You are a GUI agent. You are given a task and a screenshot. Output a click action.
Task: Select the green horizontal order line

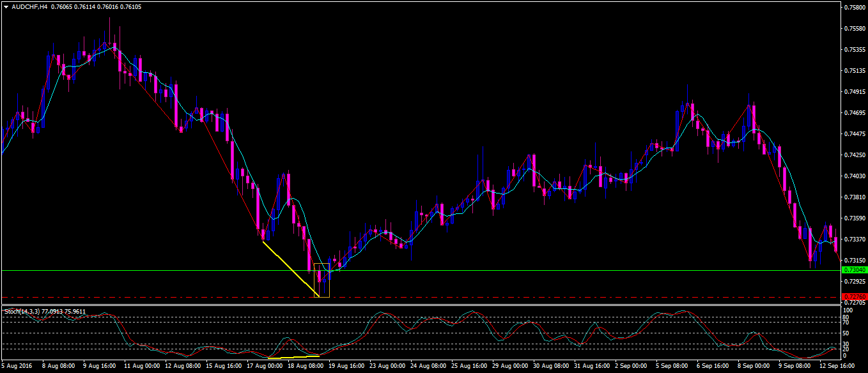511,270
